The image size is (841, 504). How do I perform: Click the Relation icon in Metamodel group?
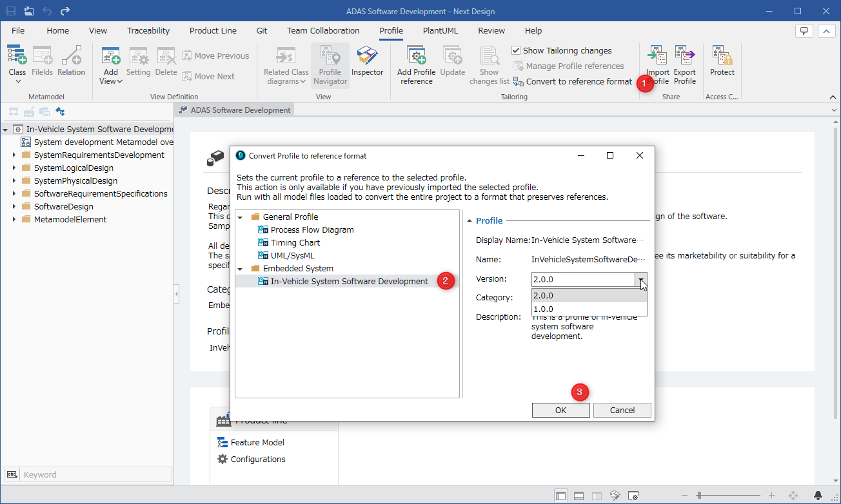pyautogui.click(x=71, y=56)
